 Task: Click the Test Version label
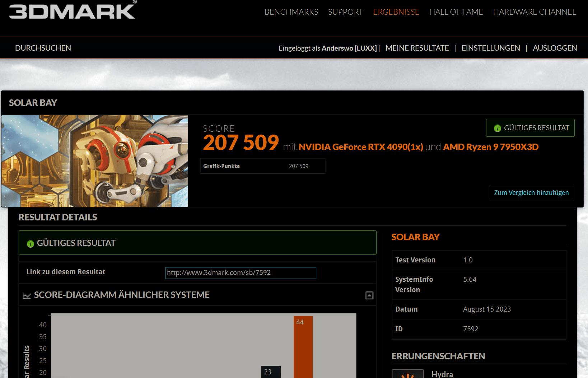[x=415, y=260]
